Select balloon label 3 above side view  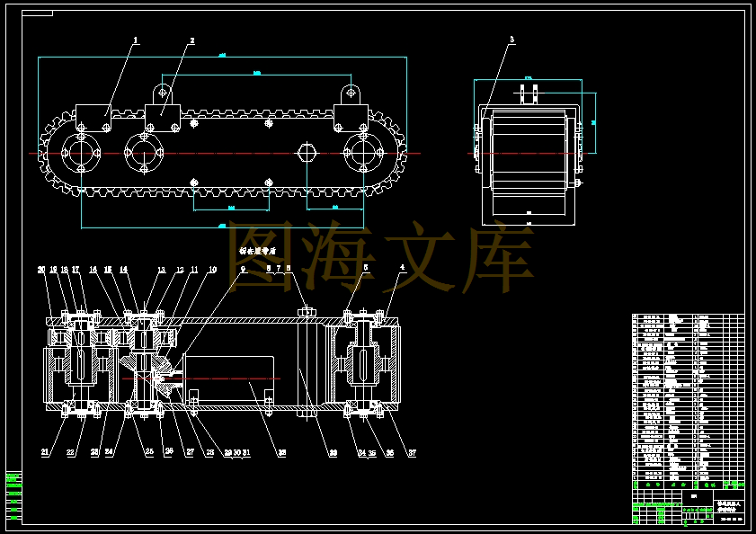pos(511,40)
